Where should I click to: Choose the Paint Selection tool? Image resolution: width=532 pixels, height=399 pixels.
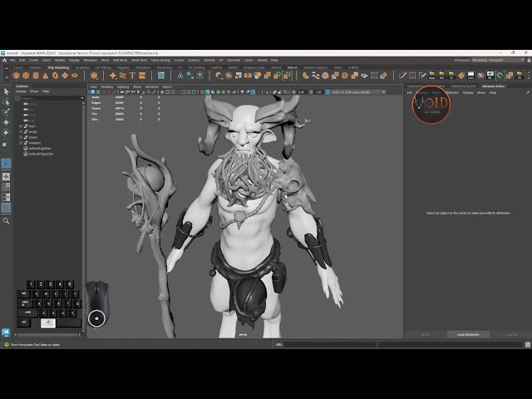tap(6, 112)
